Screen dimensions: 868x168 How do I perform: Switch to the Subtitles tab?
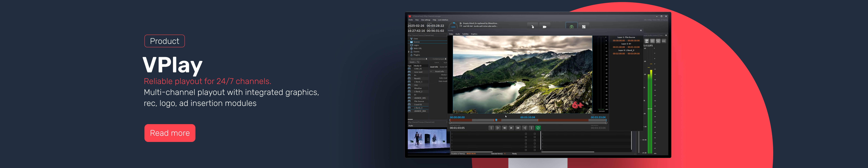coord(465,34)
